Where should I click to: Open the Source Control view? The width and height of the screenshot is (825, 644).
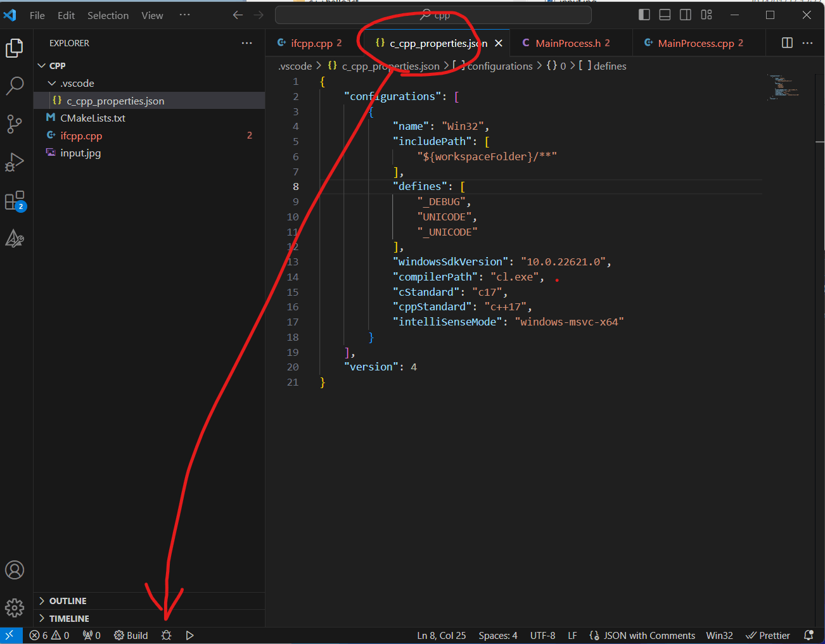tap(15, 123)
